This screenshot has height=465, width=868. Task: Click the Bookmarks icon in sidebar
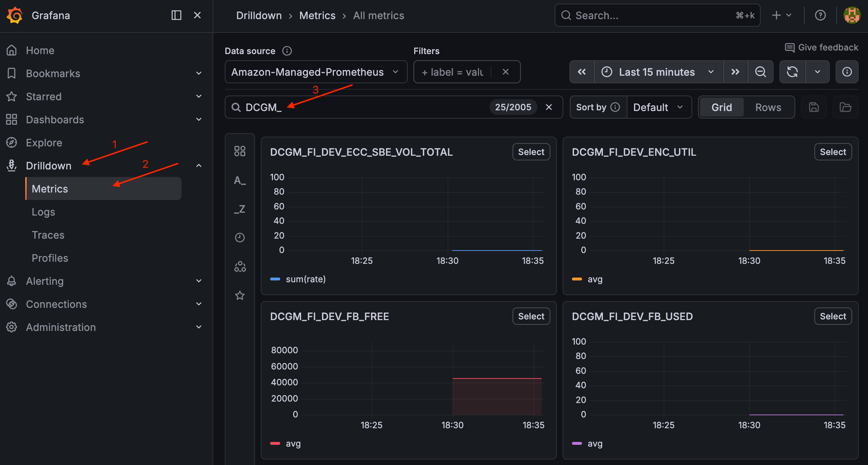12,73
